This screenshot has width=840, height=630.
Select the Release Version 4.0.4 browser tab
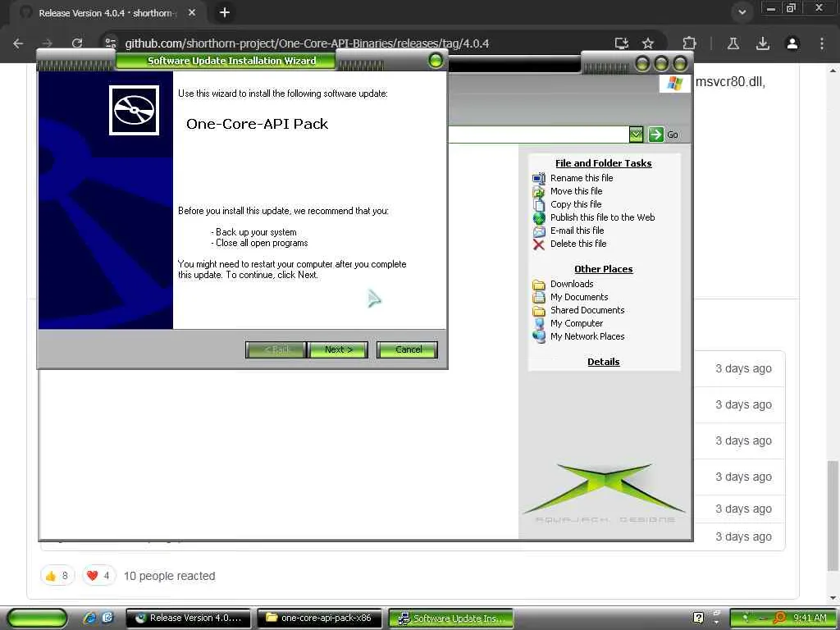click(106, 13)
